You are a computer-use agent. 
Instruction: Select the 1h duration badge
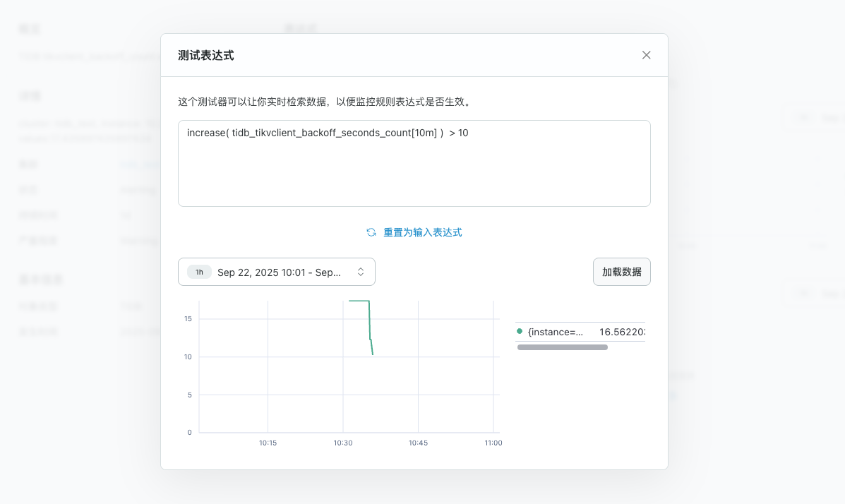(199, 272)
